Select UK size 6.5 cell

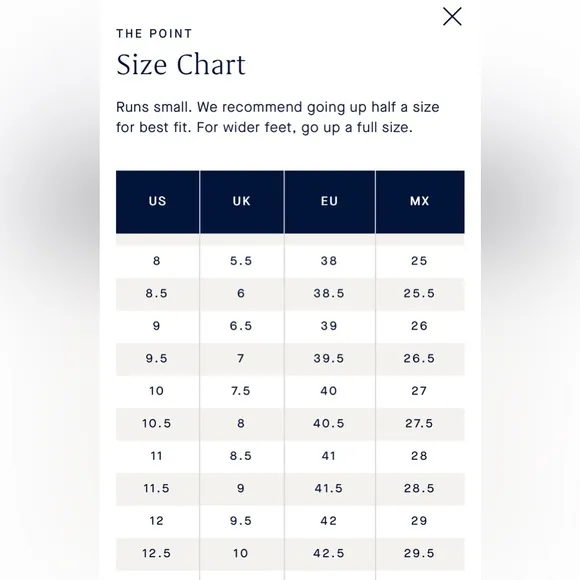click(x=242, y=326)
